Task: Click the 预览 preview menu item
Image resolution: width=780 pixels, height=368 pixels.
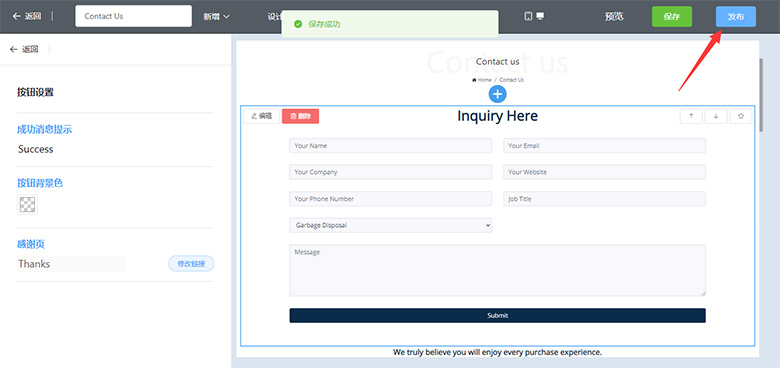Action: coord(614,16)
